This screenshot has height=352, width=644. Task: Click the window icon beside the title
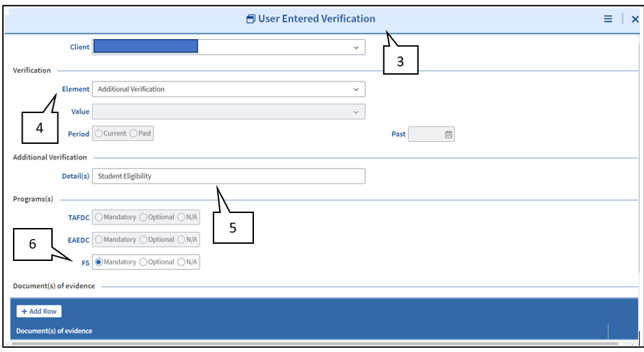pos(250,19)
